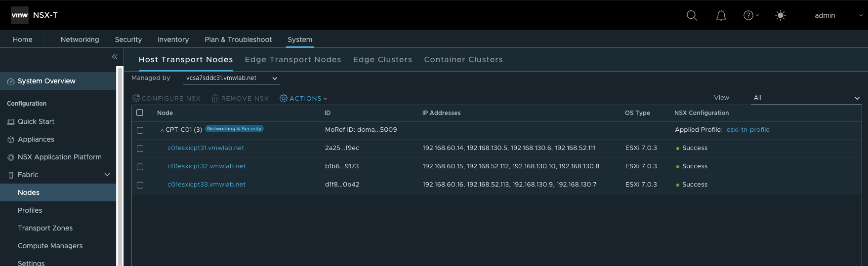Switch to Edge Clusters tab
This screenshot has width=868, height=266.
pyautogui.click(x=382, y=60)
